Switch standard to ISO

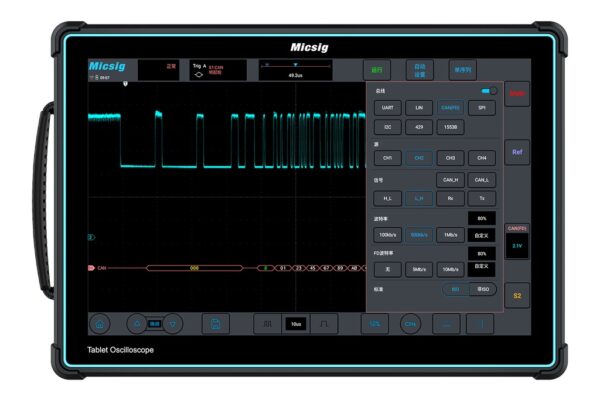pos(456,289)
